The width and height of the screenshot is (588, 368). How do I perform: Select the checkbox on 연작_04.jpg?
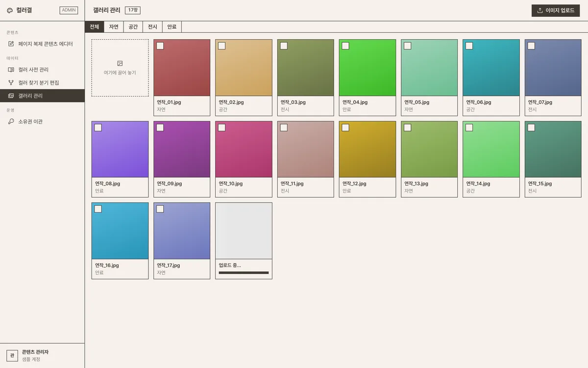click(345, 46)
